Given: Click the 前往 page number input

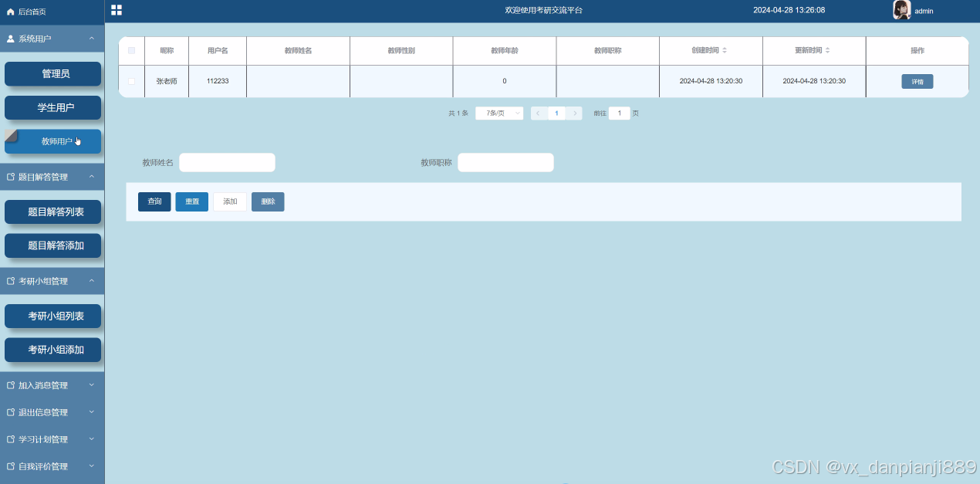Looking at the screenshot, I should [x=619, y=113].
